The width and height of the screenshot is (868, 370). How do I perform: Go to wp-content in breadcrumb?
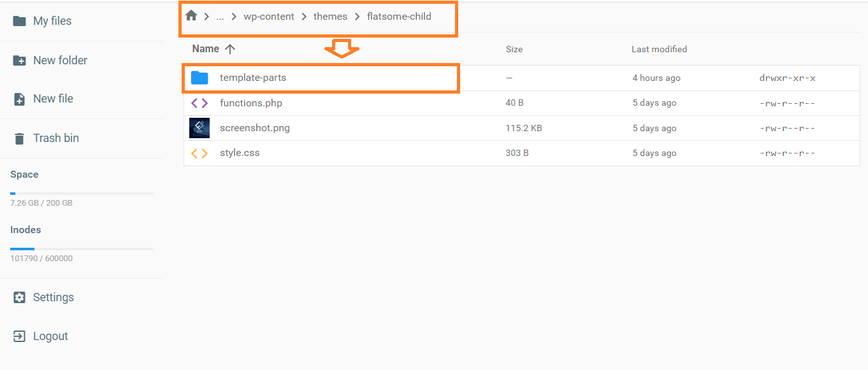coord(269,17)
